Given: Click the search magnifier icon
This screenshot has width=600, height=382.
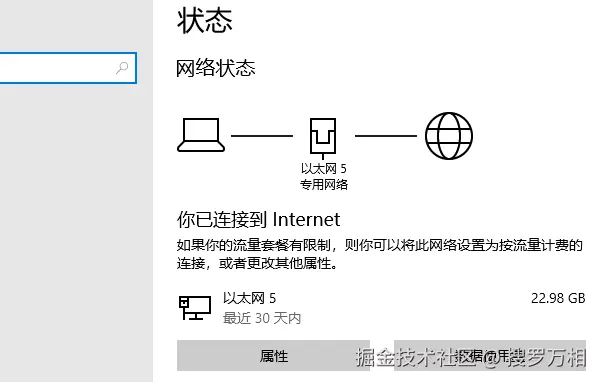Looking at the screenshot, I should click(x=122, y=68).
